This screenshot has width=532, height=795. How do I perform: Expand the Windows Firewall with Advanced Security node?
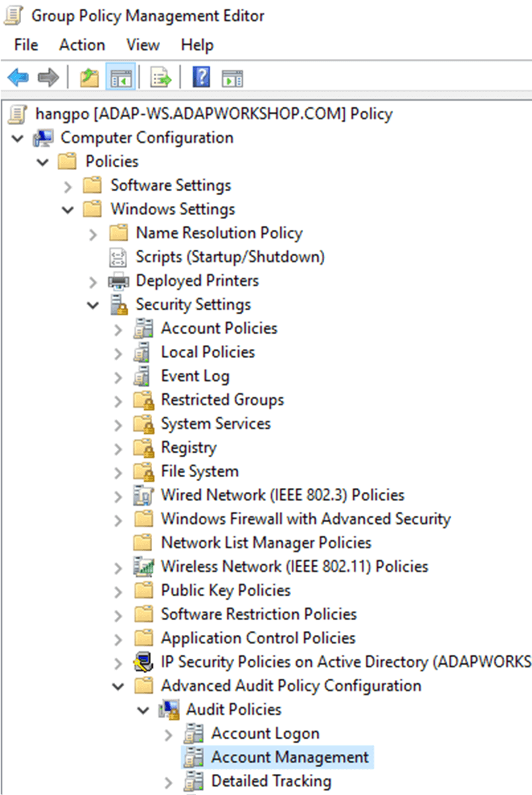pyautogui.click(x=118, y=520)
